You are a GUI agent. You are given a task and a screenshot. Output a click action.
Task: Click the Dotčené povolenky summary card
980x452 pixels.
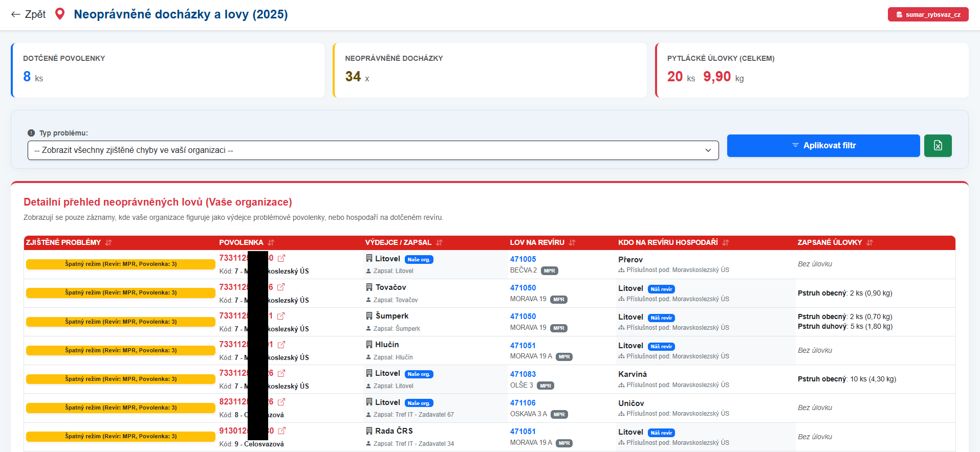click(x=168, y=70)
